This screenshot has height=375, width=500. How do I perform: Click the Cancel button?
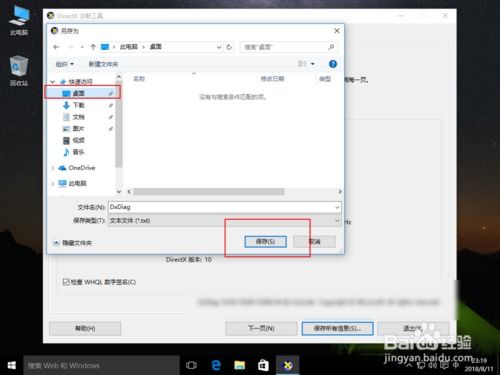click(314, 242)
